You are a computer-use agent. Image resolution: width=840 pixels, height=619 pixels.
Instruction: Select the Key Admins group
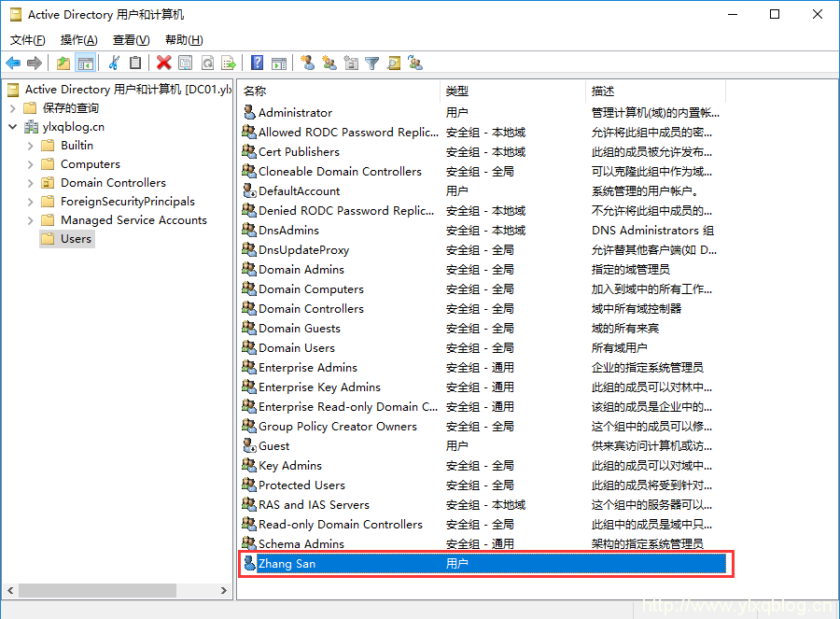pos(290,466)
